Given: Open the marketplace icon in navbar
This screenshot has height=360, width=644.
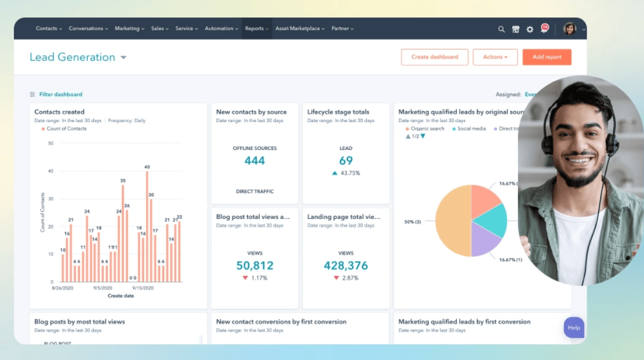Looking at the screenshot, I should pos(515,29).
